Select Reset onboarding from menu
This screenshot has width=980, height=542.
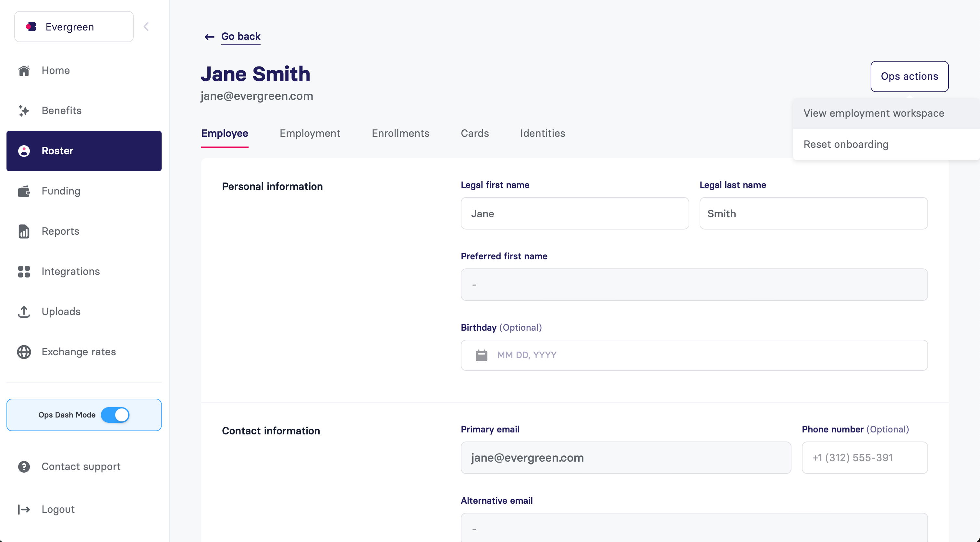tap(846, 145)
